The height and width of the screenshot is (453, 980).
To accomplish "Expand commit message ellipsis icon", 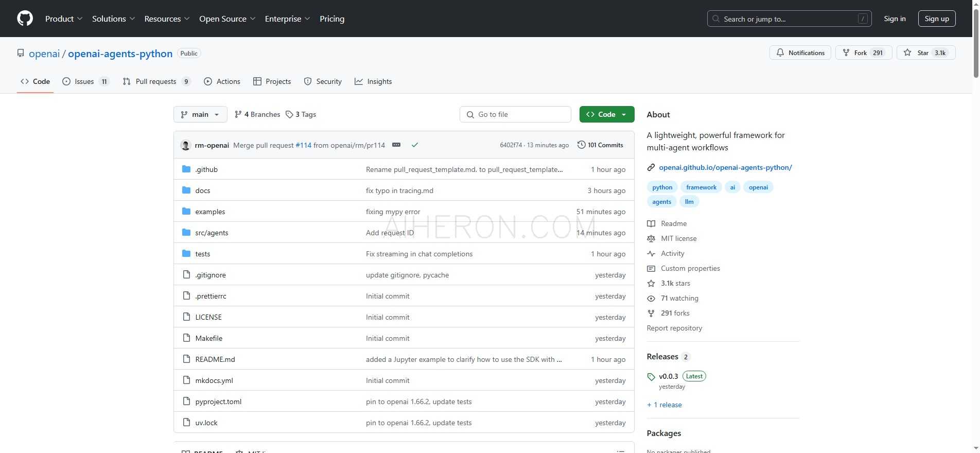I will pos(396,145).
